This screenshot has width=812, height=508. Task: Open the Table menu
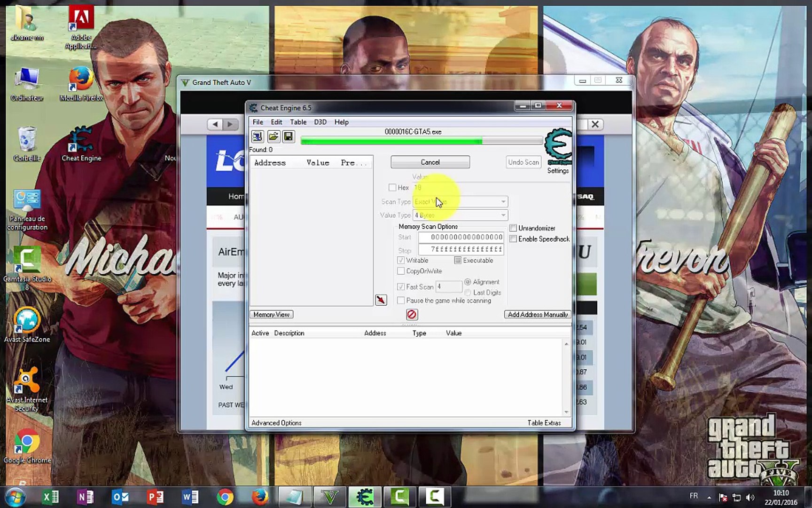298,122
